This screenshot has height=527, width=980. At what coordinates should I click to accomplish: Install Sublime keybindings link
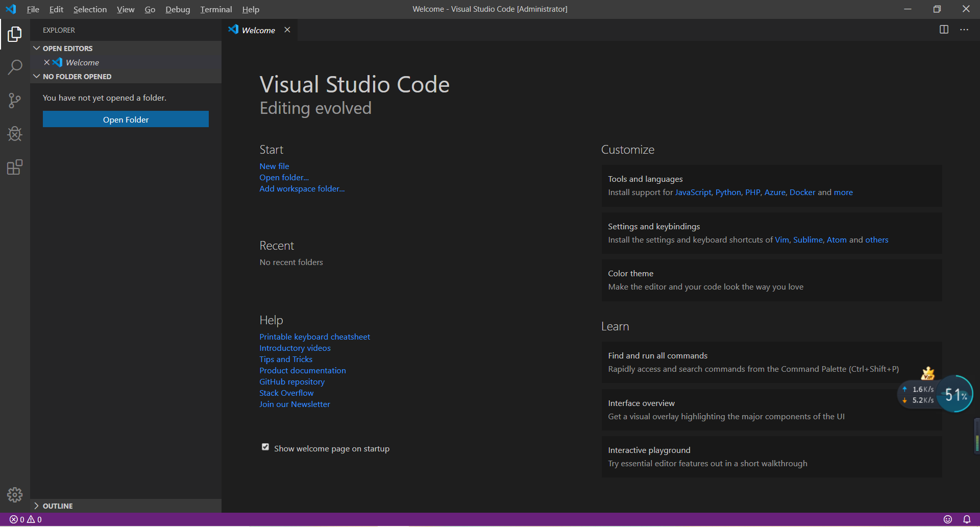tap(807, 239)
